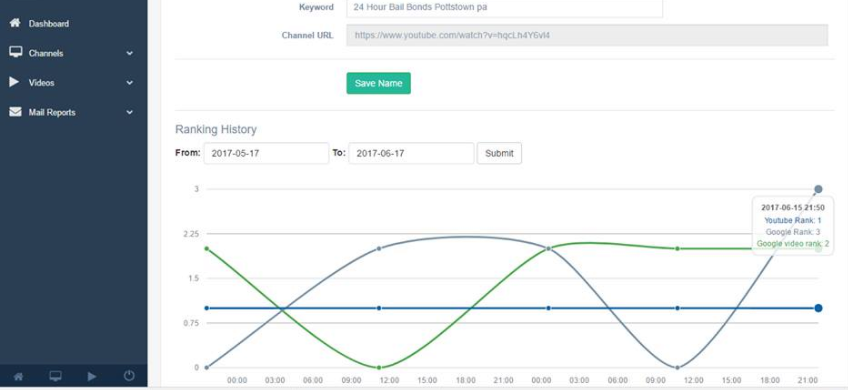This screenshot has width=848, height=390.
Task: Open the Videos menu label
Action: 42,83
